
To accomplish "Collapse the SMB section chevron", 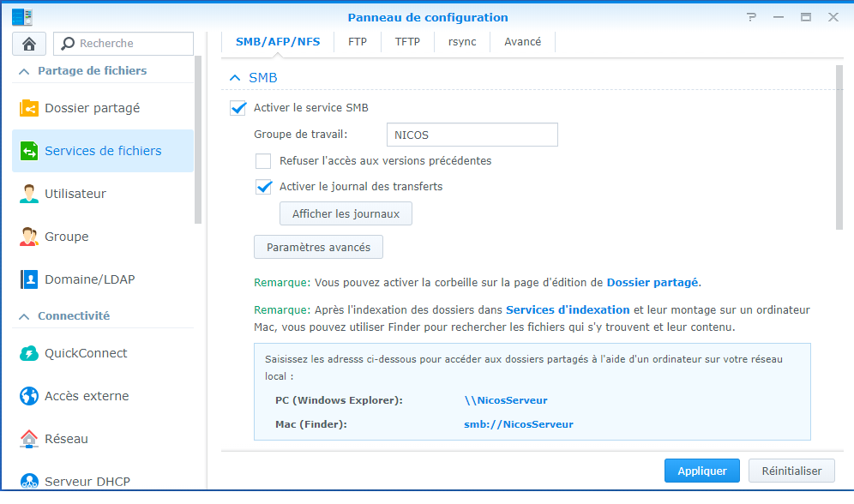I will [x=235, y=78].
